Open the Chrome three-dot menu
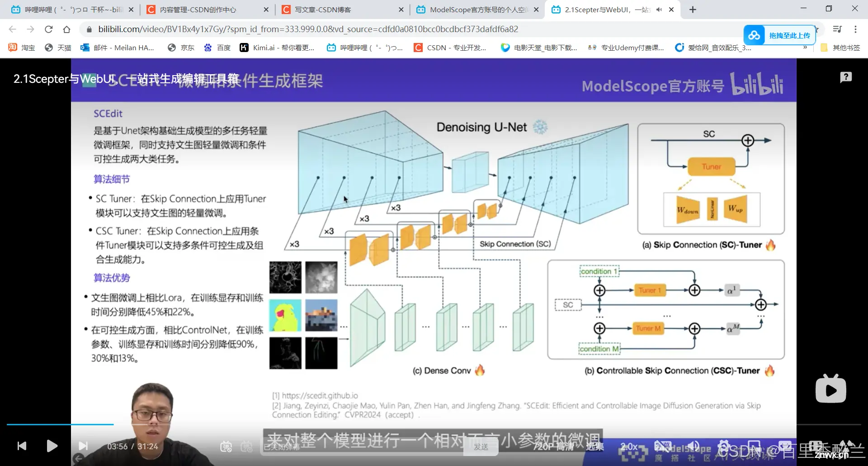The height and width of the screenshot is (466, 868). (x=855, y=29)
